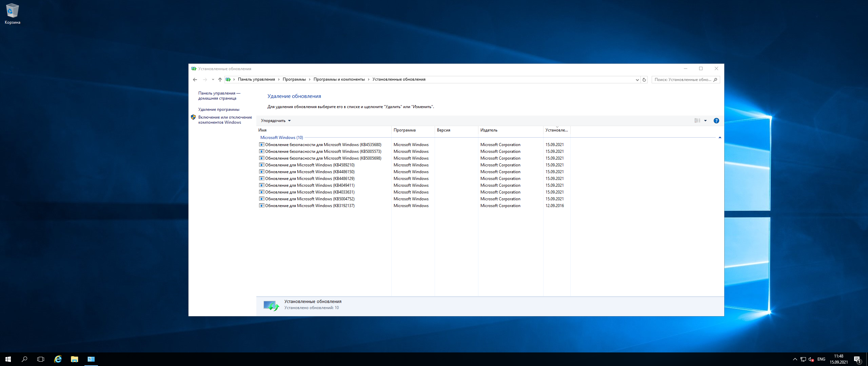Select security update KB4535680 row
Image resolution: width=868 pixels, height=366 pixels.
pos(414,145)
